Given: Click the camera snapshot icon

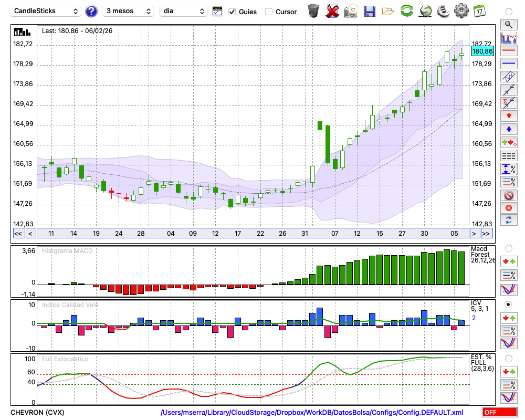Looking at the screenshot, I should tap(351, 10).
